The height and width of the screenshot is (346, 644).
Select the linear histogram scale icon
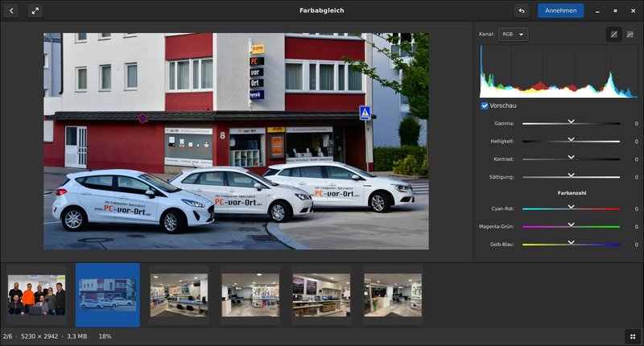click(x=614, y=35)
